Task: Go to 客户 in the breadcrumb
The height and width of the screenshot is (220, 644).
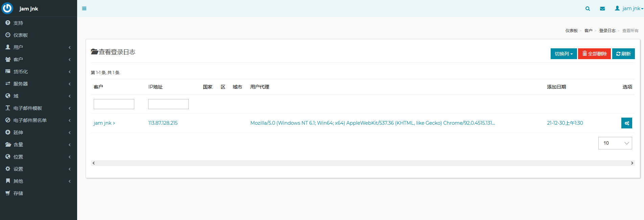Action: 589,31
